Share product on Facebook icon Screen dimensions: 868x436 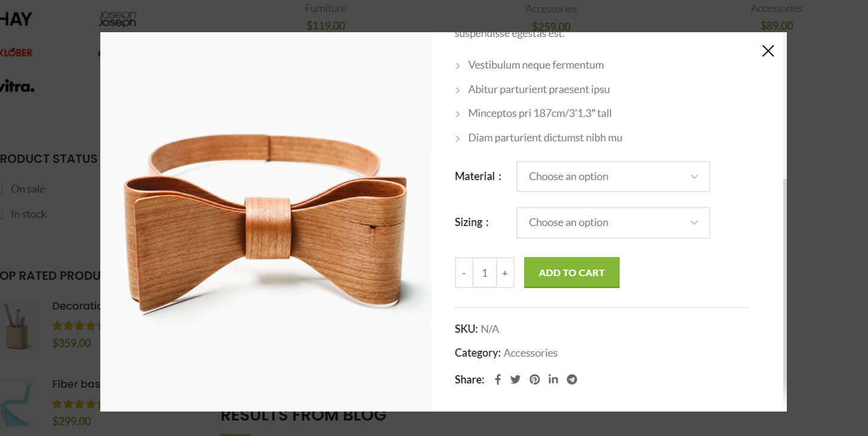point(497,379)
